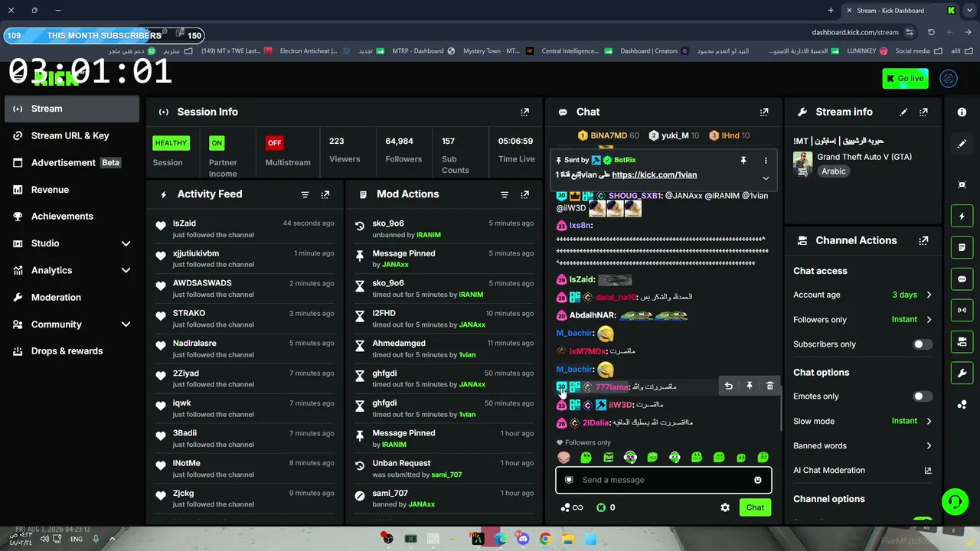Open the emoji picker in message box
Screen dimensions: 980x551
point(758,480)
